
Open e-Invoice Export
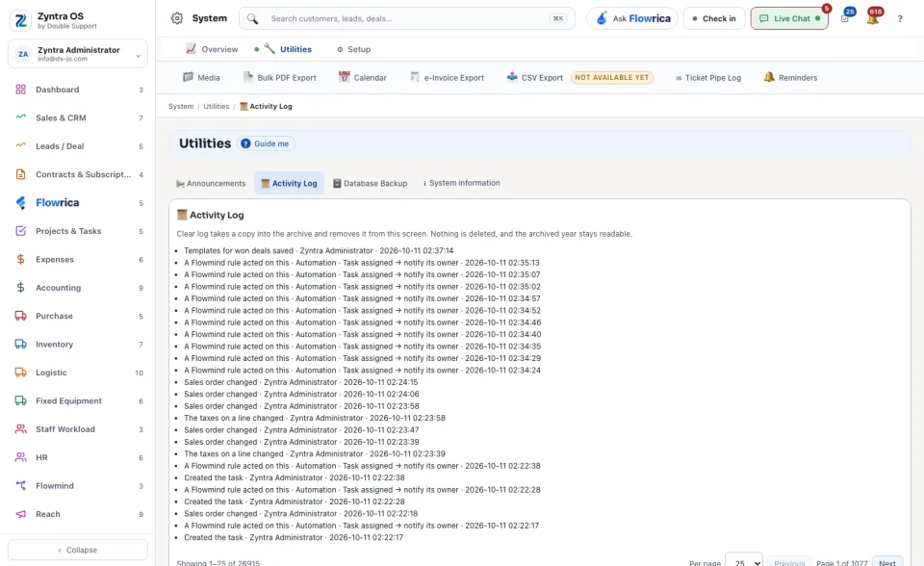[448, 77]
